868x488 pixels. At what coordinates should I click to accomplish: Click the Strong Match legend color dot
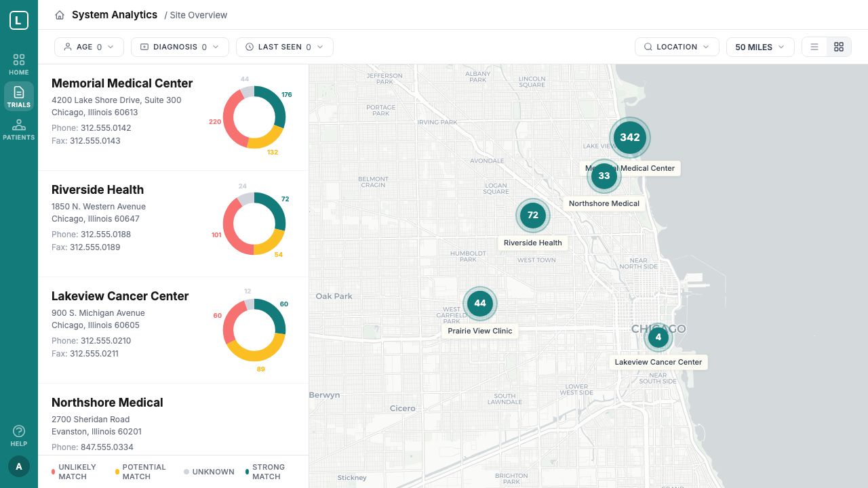point(248,472)
